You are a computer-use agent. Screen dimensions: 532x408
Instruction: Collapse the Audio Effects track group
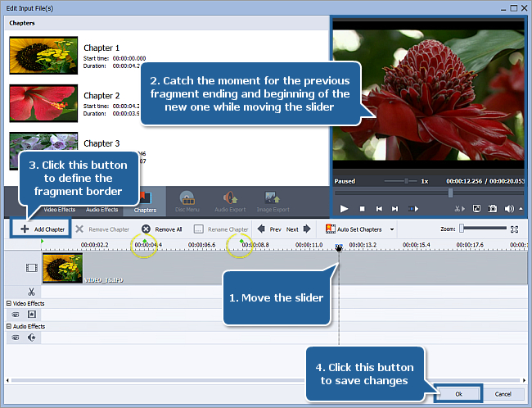click(x=9, y=326)
